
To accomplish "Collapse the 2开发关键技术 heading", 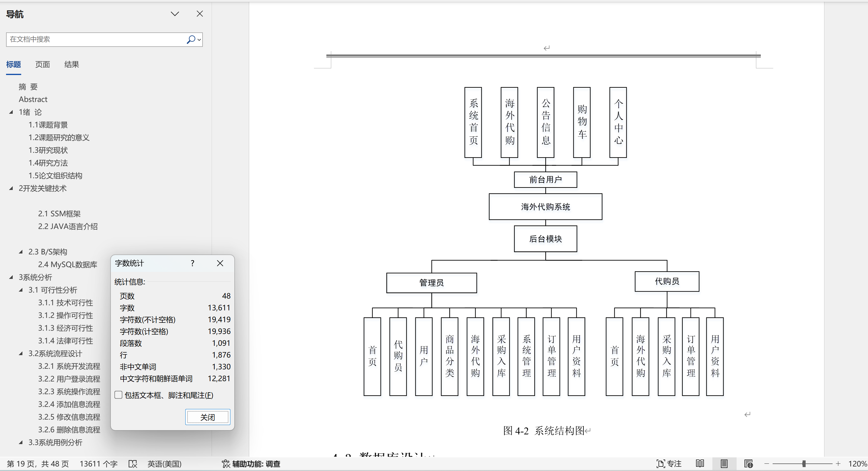I will click(11, 188).
